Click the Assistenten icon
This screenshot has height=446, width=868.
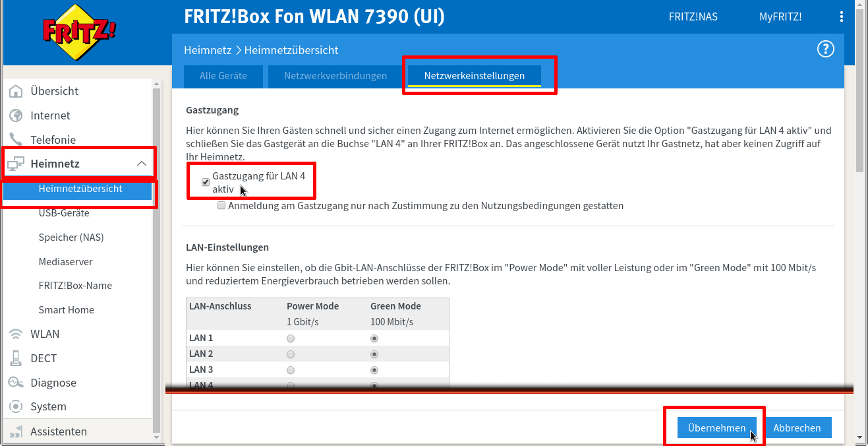[x=16, y=431]
